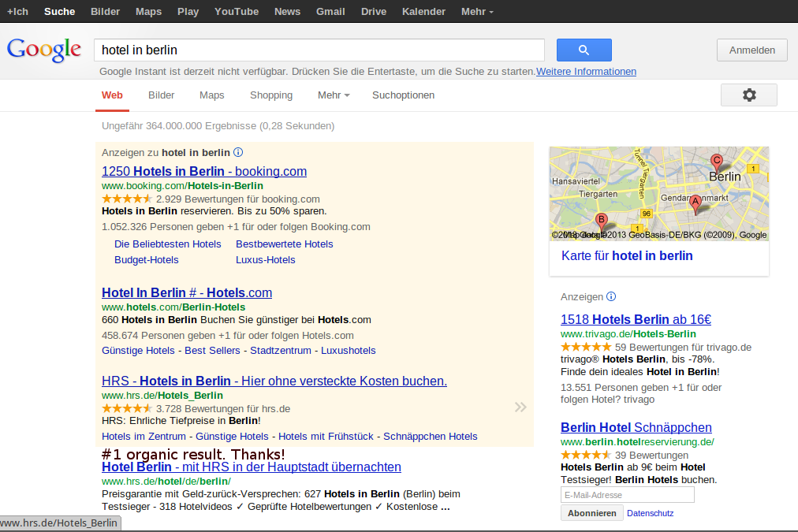Click the E-Mail-Adresse input field

click(627, 495)
